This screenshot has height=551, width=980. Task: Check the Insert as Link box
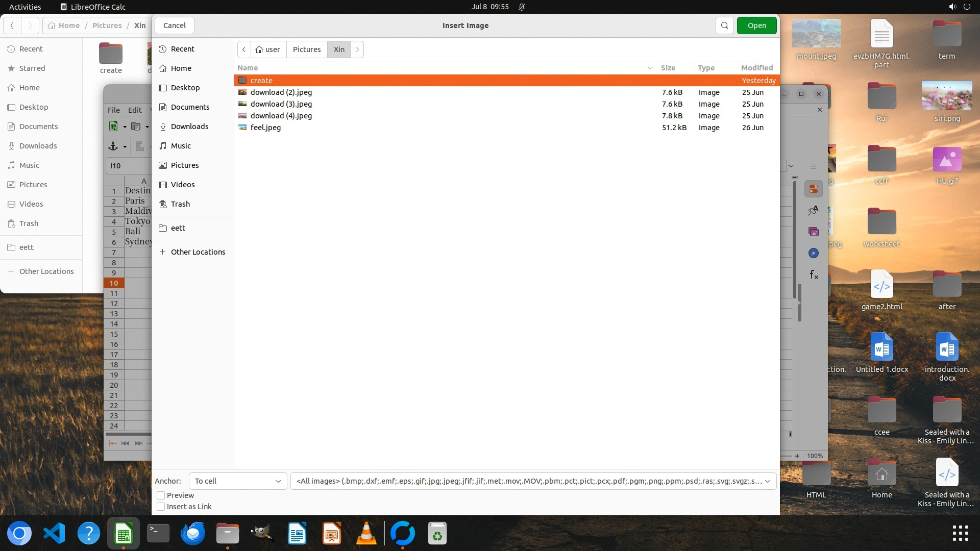click(x=161, y=507)
